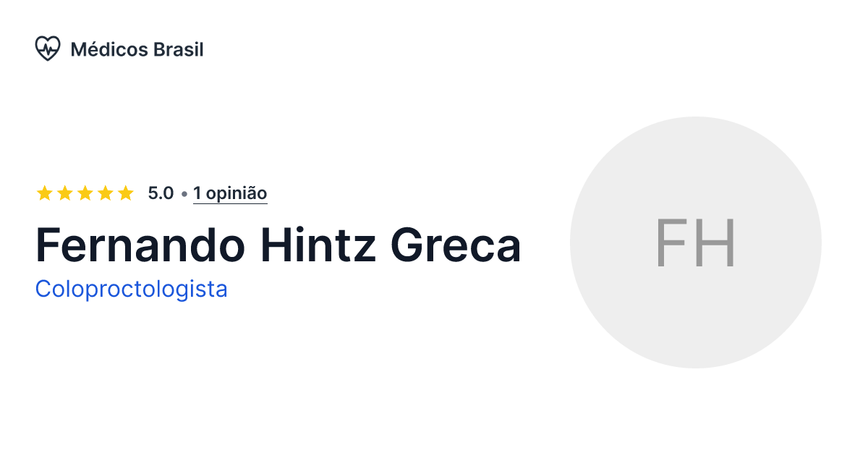Open the Coloproctologista specialty page

[x=132, y=289]
